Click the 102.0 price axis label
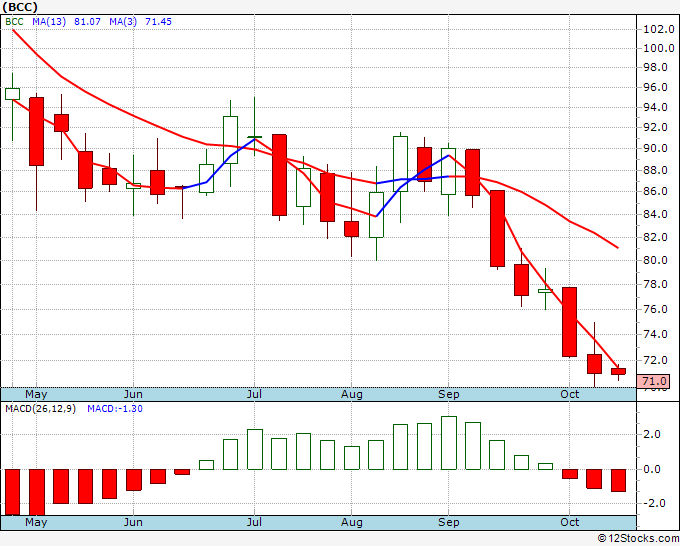 click(x=659, y=29)
